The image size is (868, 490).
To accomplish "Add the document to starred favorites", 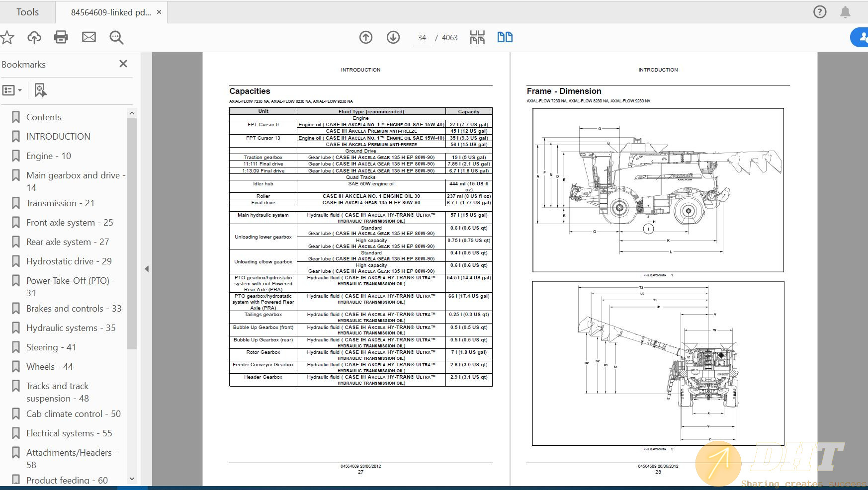I will pos(7,37).
